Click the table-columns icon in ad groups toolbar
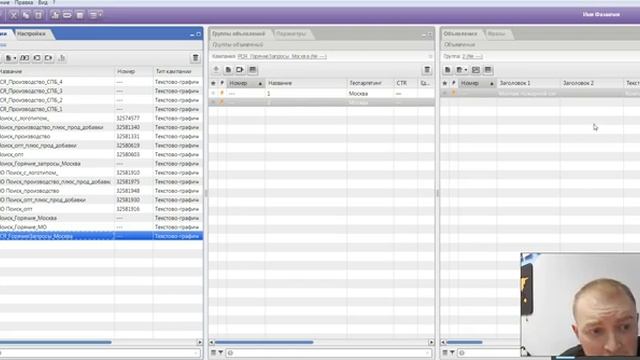Viewport: 640px width, 360px height. (x=253, y=70)
